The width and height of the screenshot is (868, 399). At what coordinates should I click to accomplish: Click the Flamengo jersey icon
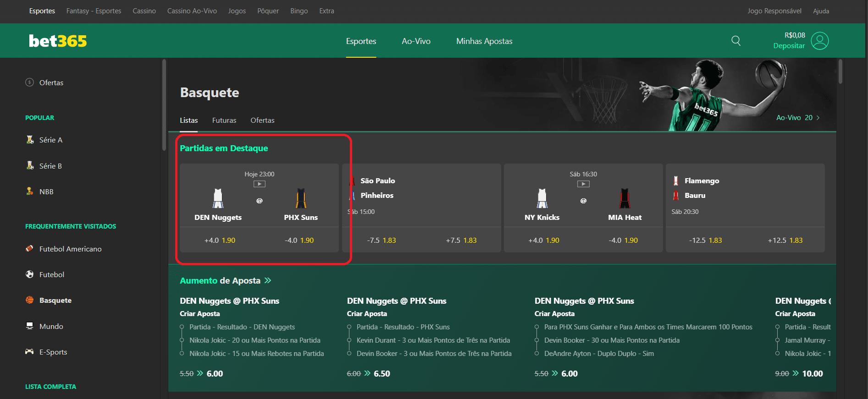[676, 180]
